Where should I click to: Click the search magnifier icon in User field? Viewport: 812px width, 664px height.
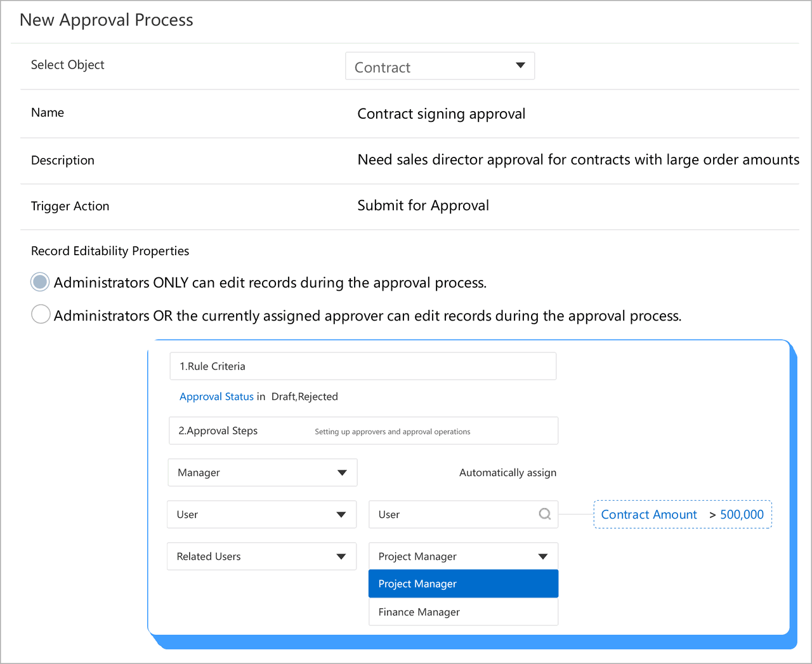click(544, 514)
